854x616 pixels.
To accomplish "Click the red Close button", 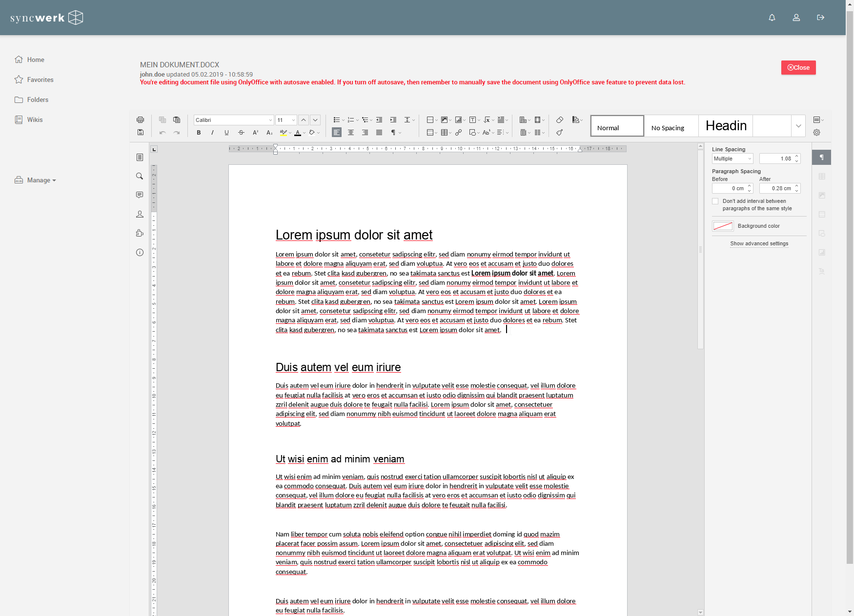I will pyautogui.click(x=798, y=68).
